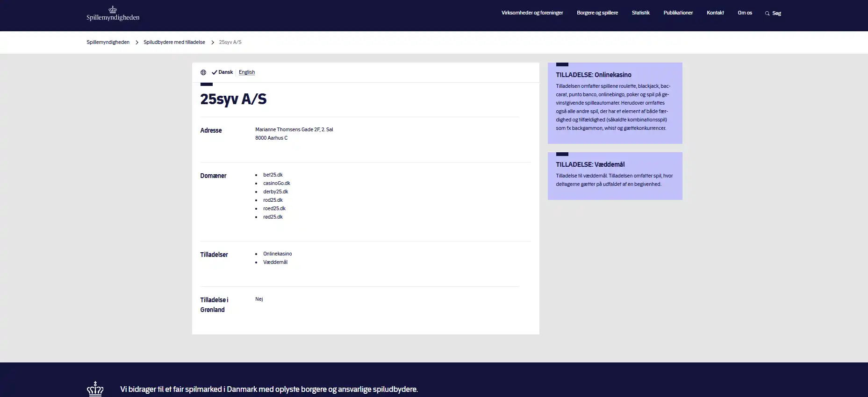Image resolution: width=868 pixels, height=397 pixels.
Task: Click Spiludbydere med tilladelse breadcrumb
Action: coord(174,42)
